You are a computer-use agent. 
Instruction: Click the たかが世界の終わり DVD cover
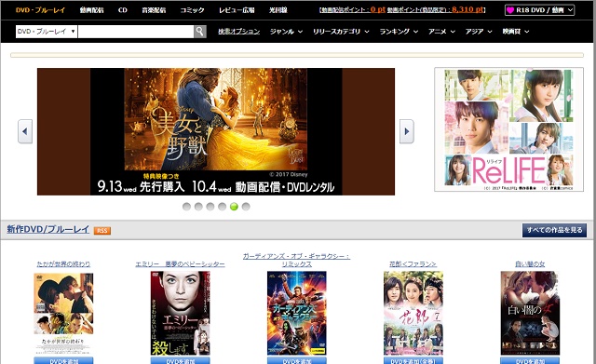[63, 314]
